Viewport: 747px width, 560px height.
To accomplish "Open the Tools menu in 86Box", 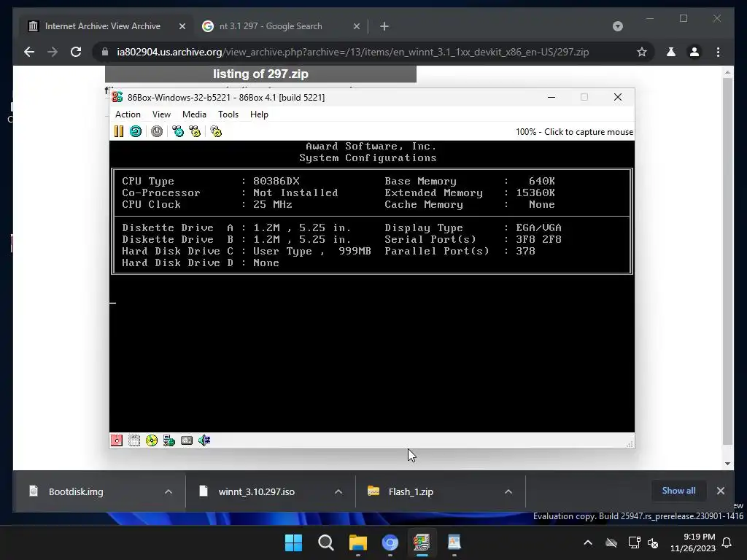I will tap(228, 114).
